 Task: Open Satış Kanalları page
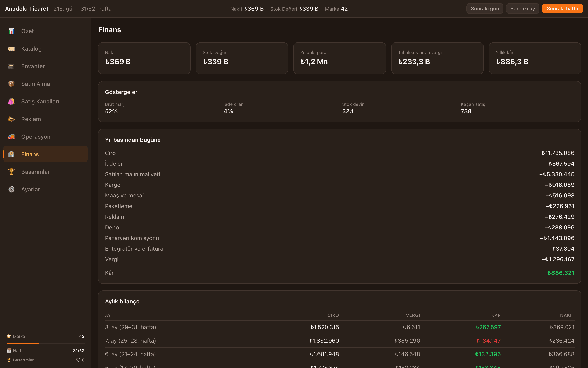point(46,101)
